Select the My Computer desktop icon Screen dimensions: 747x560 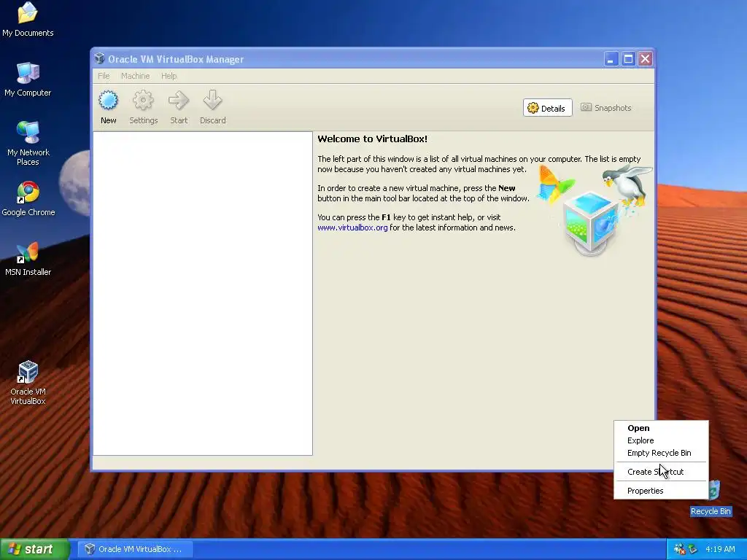click(28, 79)
